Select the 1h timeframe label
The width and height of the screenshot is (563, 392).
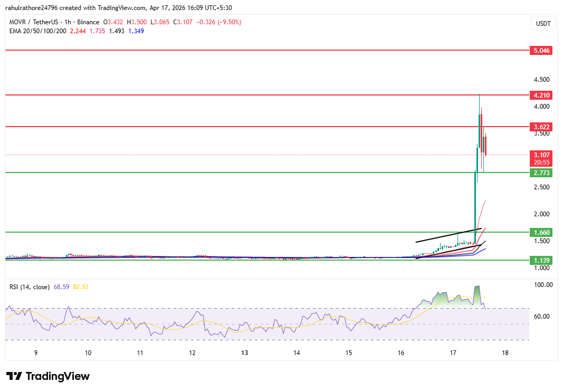tap(69, 23)
